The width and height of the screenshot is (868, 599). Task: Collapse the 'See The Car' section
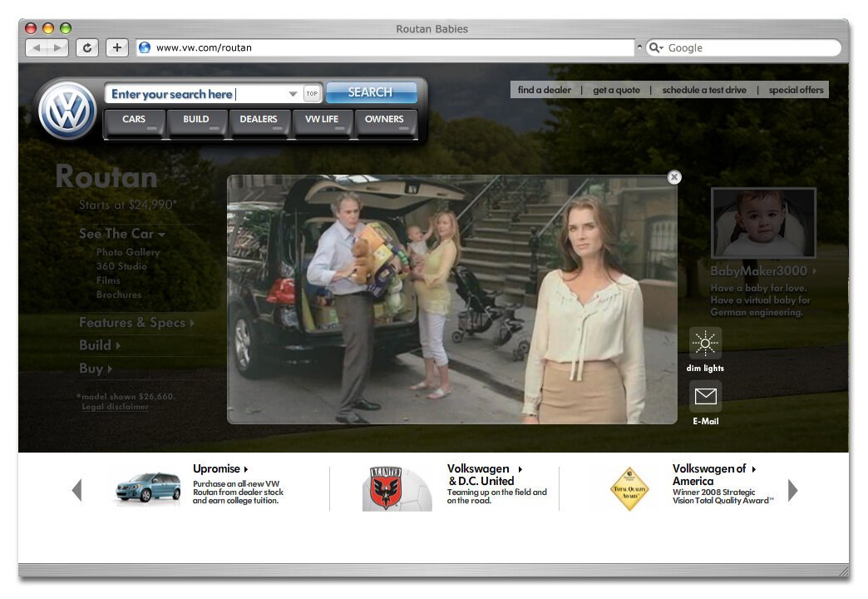tap(121, 234)
